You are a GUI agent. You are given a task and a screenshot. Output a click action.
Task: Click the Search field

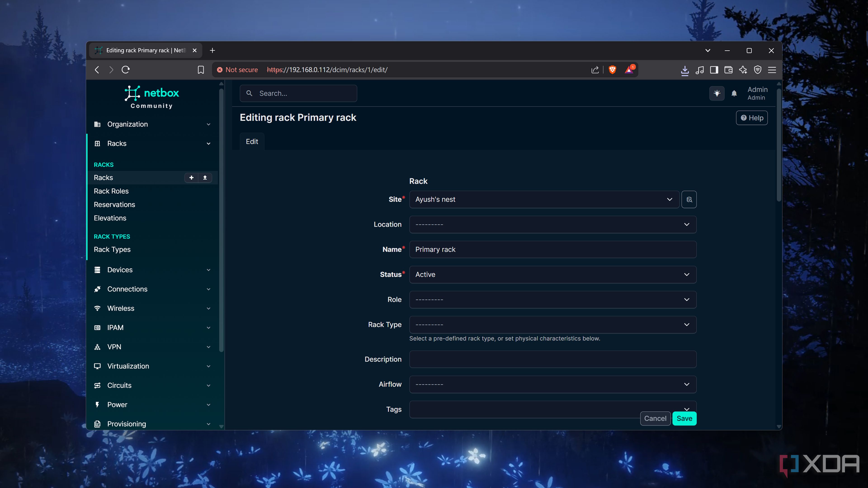tap(298, 93)
